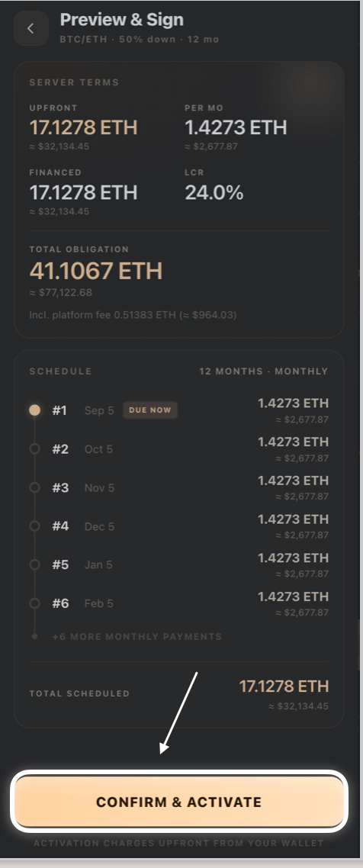Click the LCR 24.0% value

coord(214,193)
